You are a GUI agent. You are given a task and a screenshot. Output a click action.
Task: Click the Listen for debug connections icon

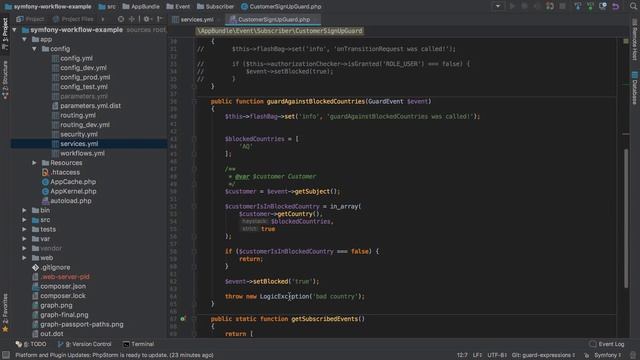550,6
